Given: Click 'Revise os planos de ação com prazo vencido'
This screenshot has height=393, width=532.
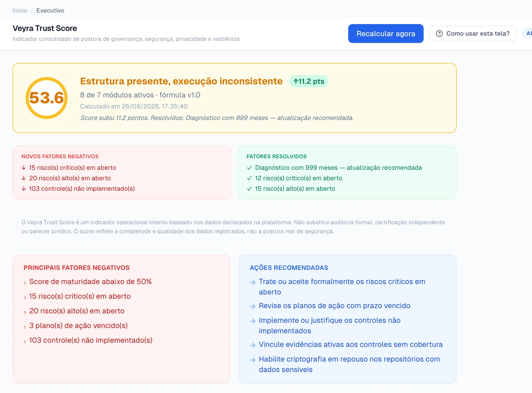Looking at the screenshot, I should tap(334, 306).
